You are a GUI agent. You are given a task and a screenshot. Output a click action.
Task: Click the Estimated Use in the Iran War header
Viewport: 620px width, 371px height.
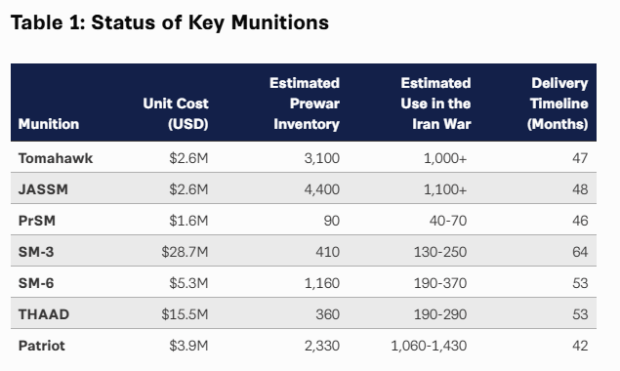click(x=436, y=104)
